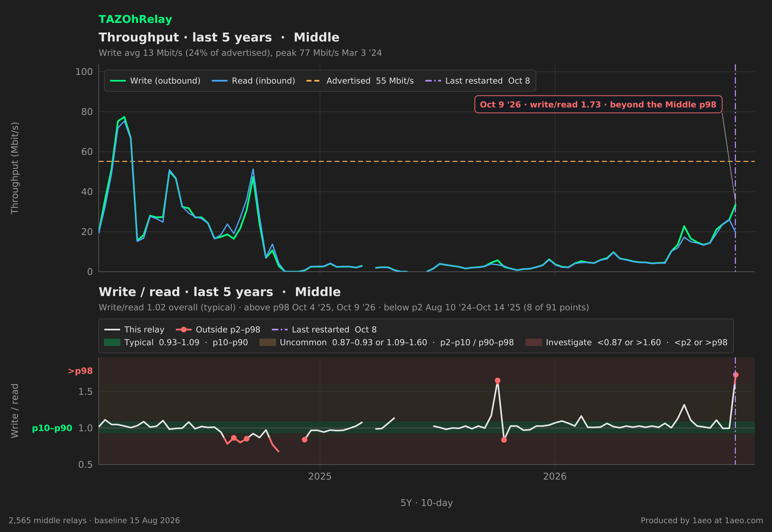Image resolution: width=772 pixels, height=532 pixels.
Task: Click the 2,565 middle relays baseline footer
Action: point(94,521)
